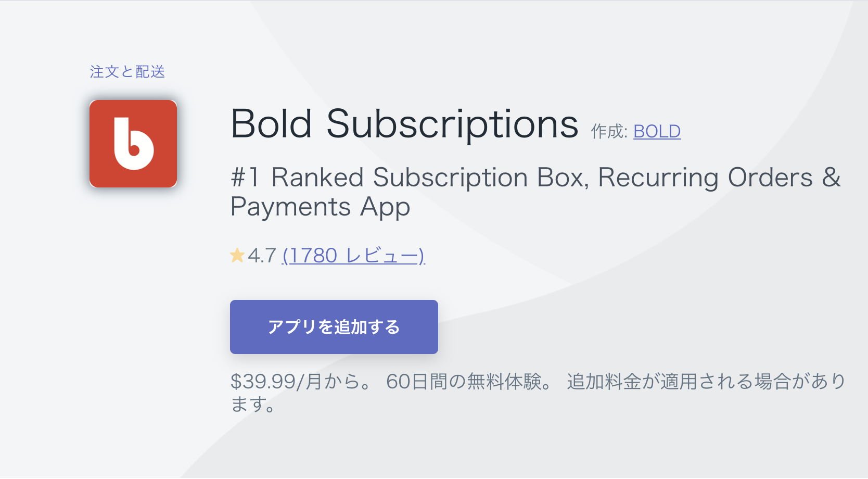Click the word Bold in the title
This screenshot has width=868, height=479.
point(271,124)
